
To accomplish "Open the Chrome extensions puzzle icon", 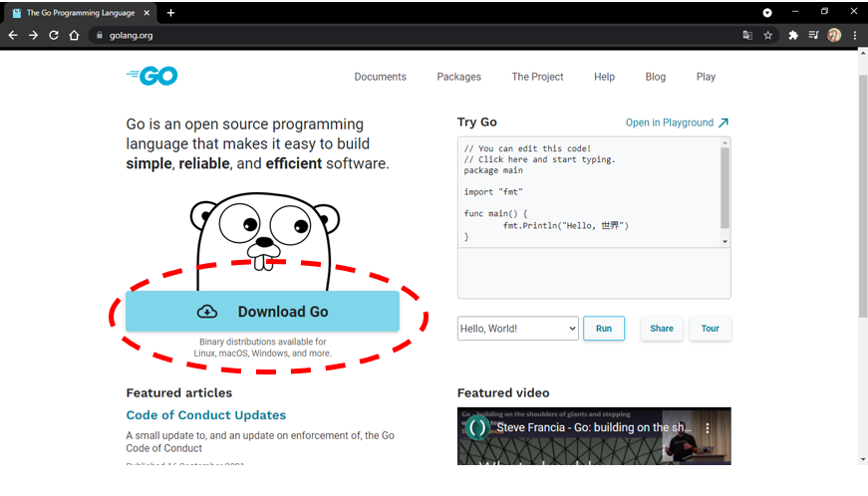I will pyautogui.click(x=793, y=35).
